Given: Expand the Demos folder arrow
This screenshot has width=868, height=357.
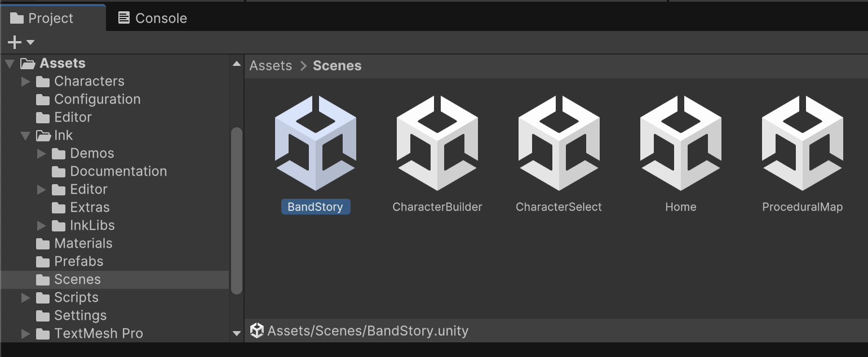Looking at the screenshot, I should coord(41,154).
